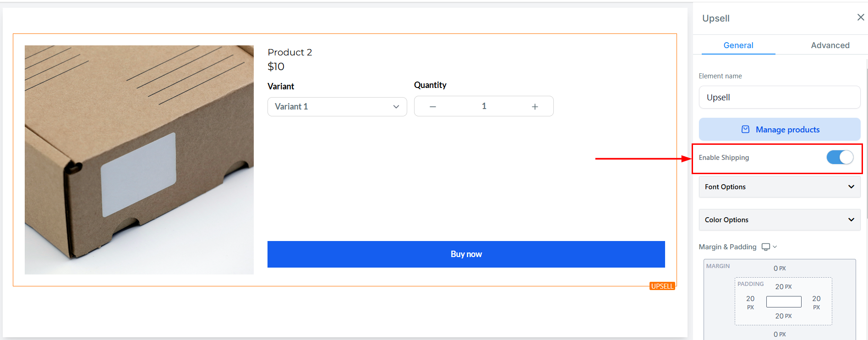
Task: Open the Variant 1 dropdown
Action: (337, 107)
